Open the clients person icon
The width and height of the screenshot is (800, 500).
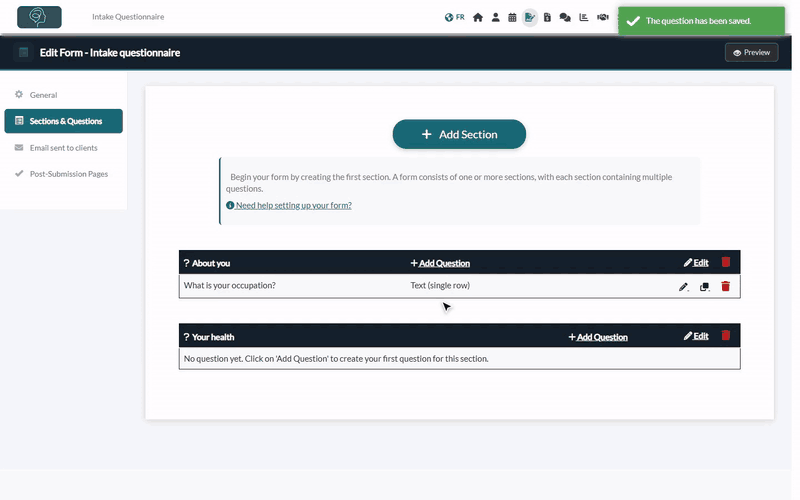[x=495, y=17]
